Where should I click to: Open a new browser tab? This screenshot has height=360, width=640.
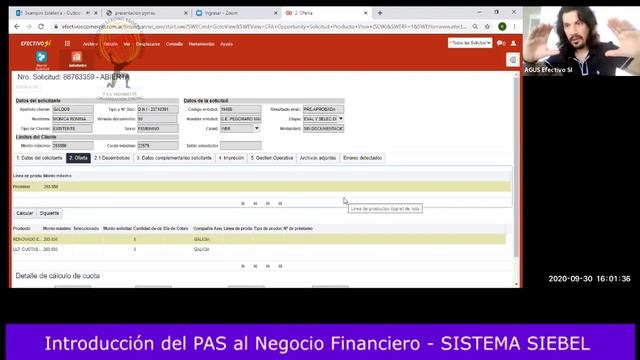tap(380, 13)
